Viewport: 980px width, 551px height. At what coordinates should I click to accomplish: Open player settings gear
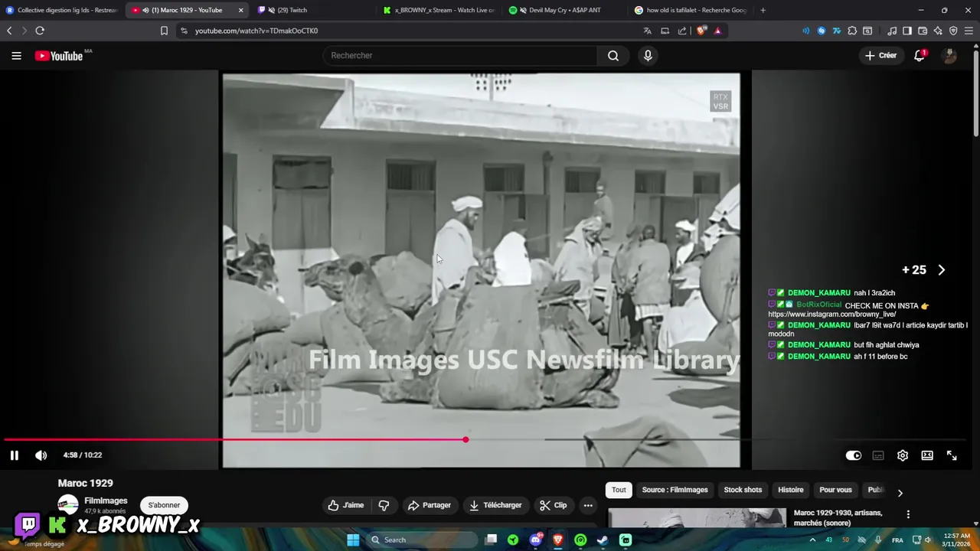coord(903,455)
